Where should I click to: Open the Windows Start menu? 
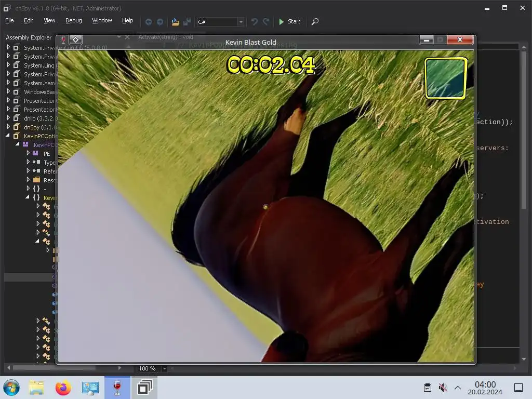tap(11, 388)
